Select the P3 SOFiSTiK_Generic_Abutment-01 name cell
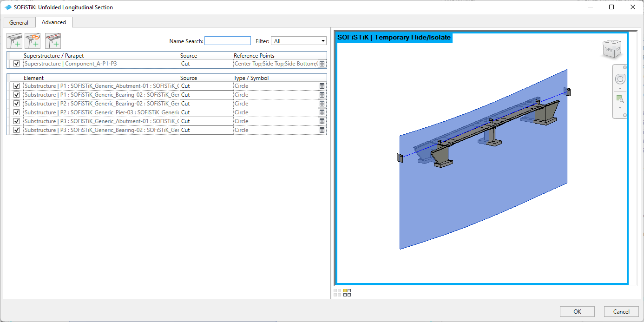This screenshot has width=644, height=322. click(x=101, y=121)
